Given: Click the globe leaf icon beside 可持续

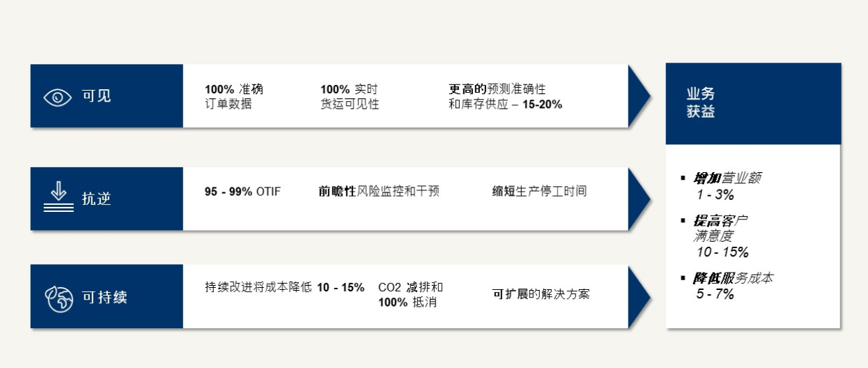Looking at the screenshot, I should tap(59, 298).
